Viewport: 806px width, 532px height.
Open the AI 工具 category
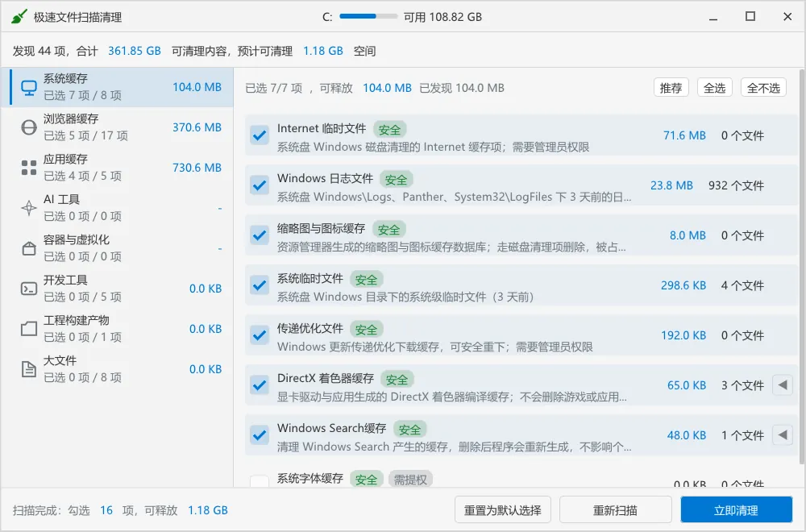pyautogui.click(x=117, y=208)
